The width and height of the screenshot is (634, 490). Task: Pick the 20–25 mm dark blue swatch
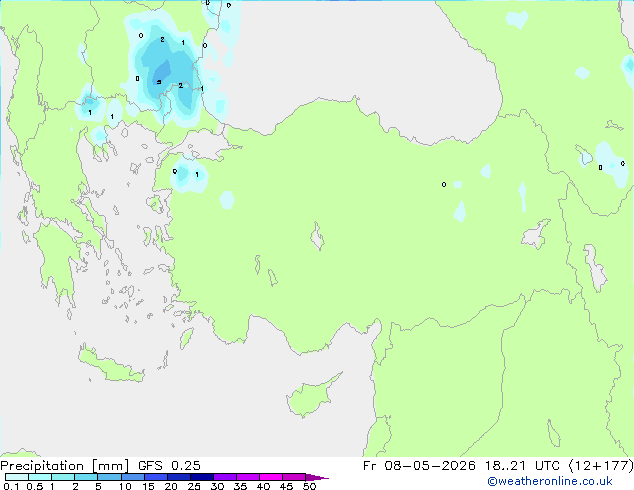click(x=178, y=477)
